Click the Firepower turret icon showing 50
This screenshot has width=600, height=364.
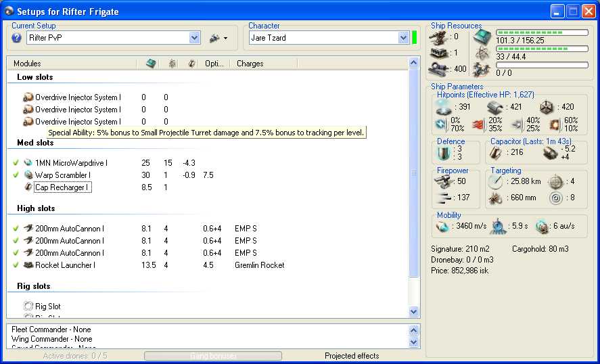pos(444,181)
